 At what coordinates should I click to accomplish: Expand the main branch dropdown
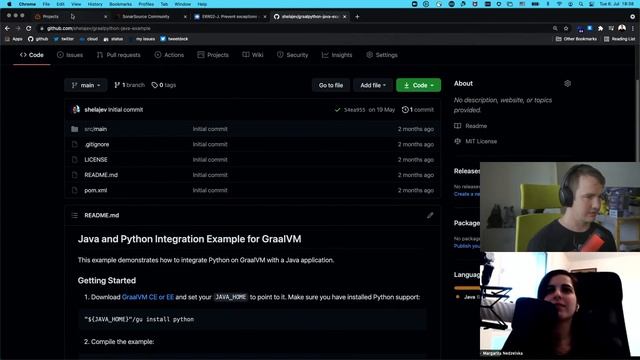[x=86, y=85]
